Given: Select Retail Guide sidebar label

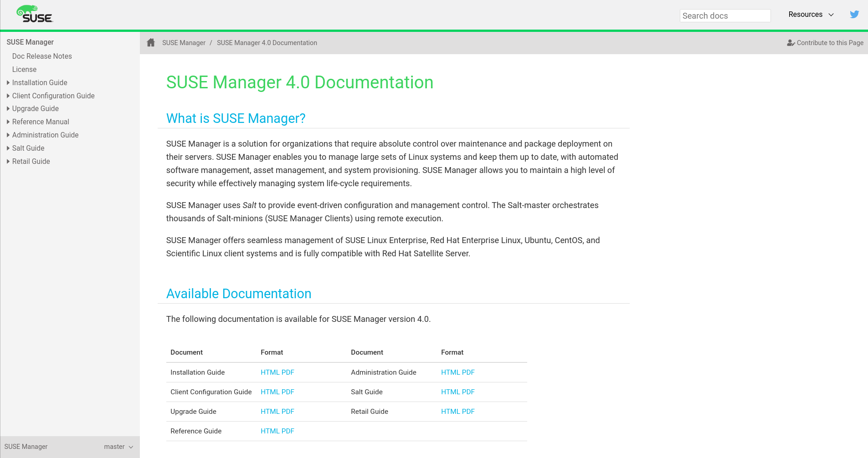Looking at the screenshot, I should (31, 161).
